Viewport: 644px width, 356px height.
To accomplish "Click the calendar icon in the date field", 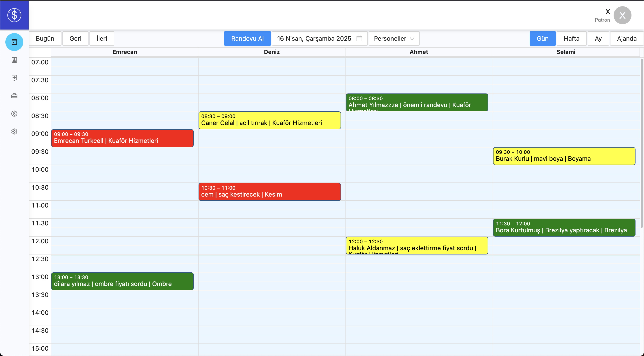I will coord(359,38).
